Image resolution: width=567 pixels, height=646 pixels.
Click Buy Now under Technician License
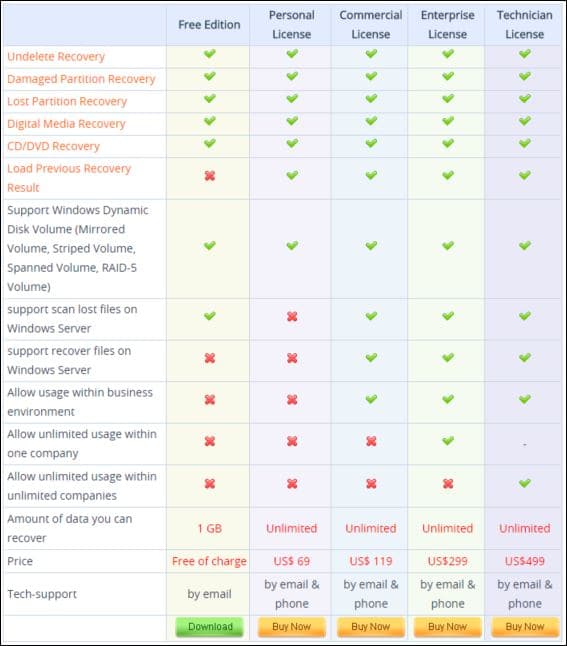coord(525,627)
